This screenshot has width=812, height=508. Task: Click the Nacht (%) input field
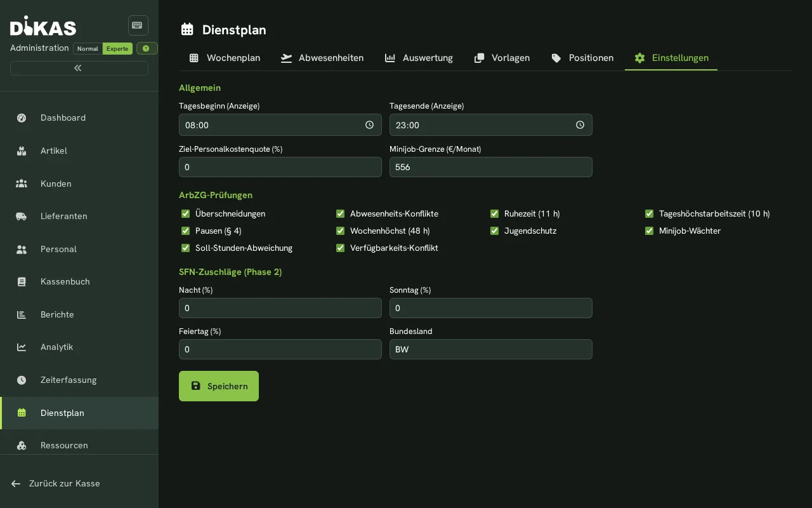(280, 308)
